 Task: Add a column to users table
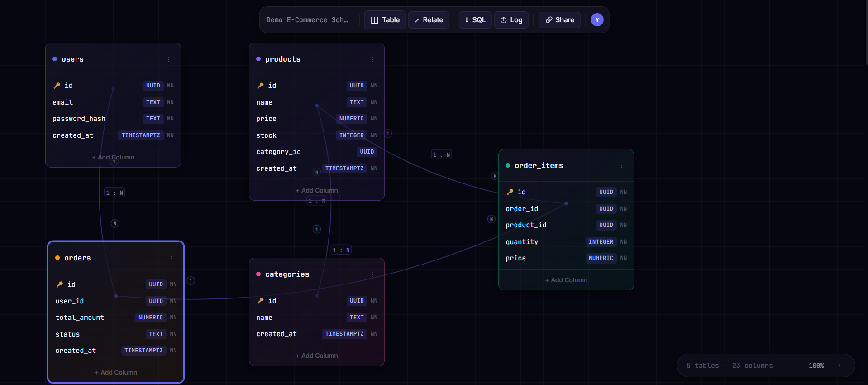click(113, 157)
